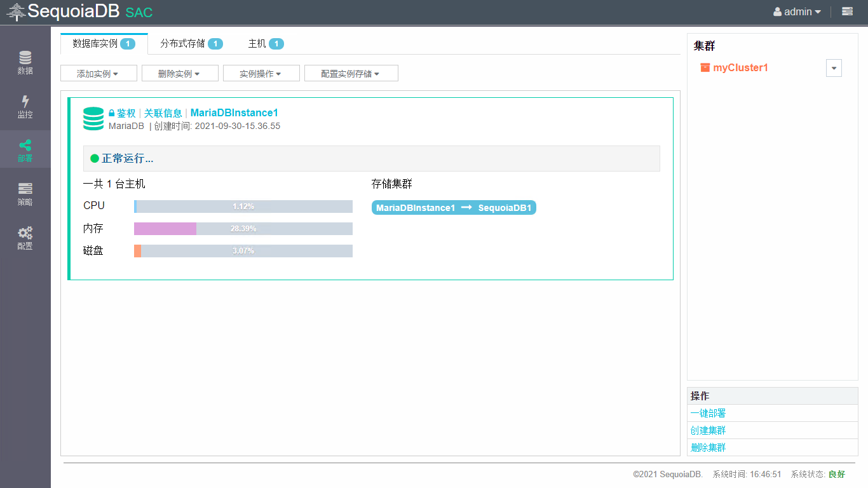Click the 鉴权 authentication link
Screen dimensions: 868x488
(125, 113)
